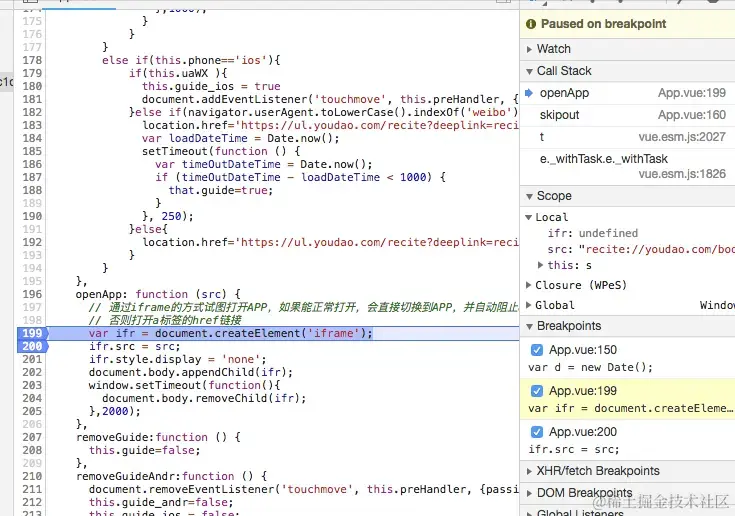
Task: Expand the Watch section
Action: pyautogui.click(x=529, y=49)
